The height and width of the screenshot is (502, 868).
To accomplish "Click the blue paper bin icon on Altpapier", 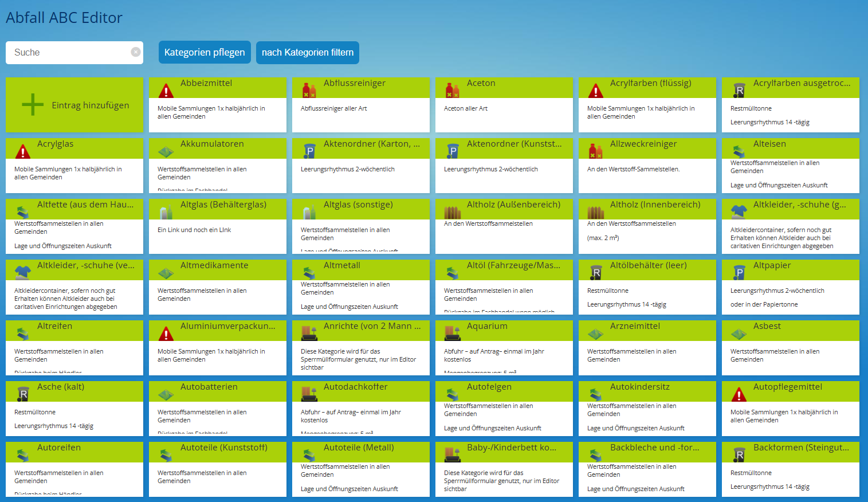I will (x=739, y=273).
